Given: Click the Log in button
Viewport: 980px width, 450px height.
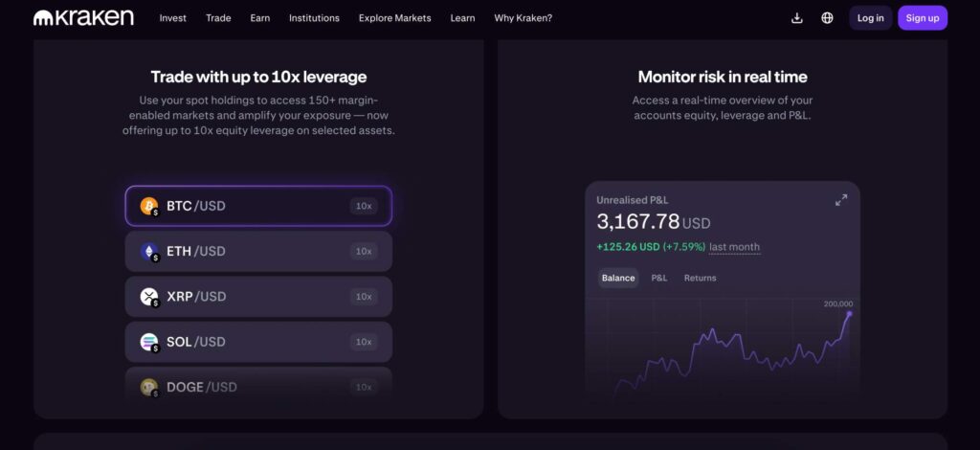Looking at the screenshot, I should (870, 18).
